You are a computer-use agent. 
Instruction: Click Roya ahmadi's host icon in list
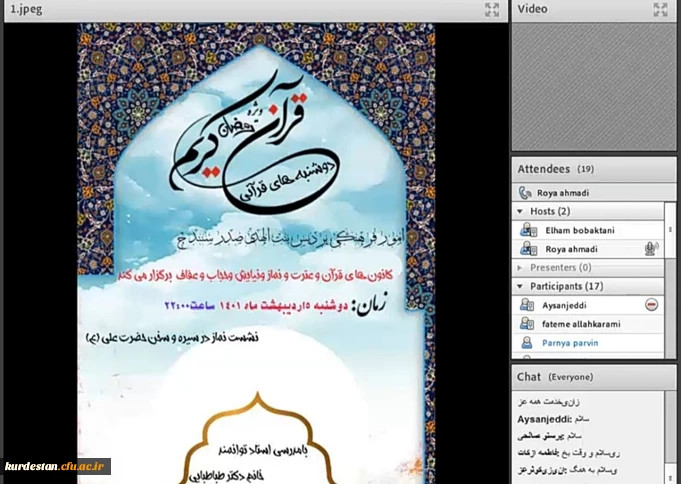point(527,249)
